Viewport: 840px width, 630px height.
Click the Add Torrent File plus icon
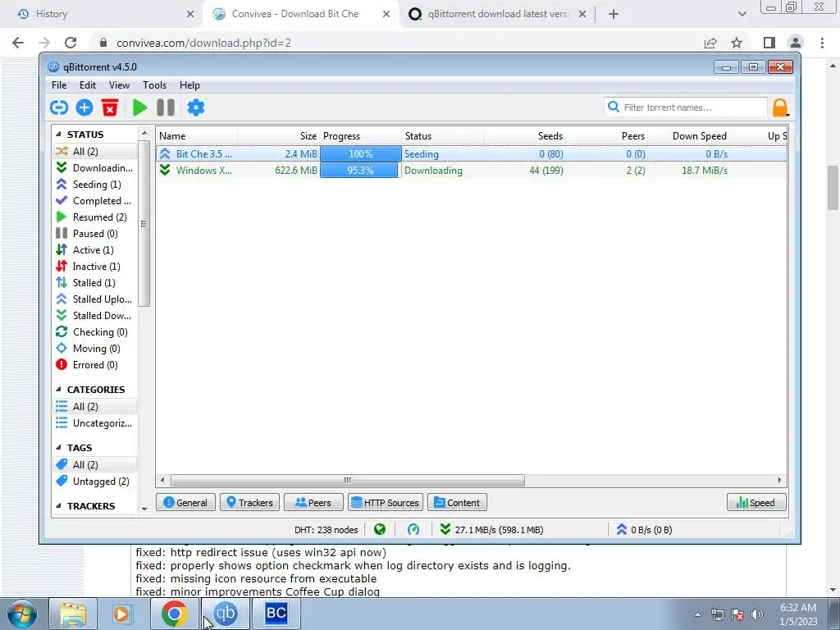pyautogui.click(x=84, y=107)
